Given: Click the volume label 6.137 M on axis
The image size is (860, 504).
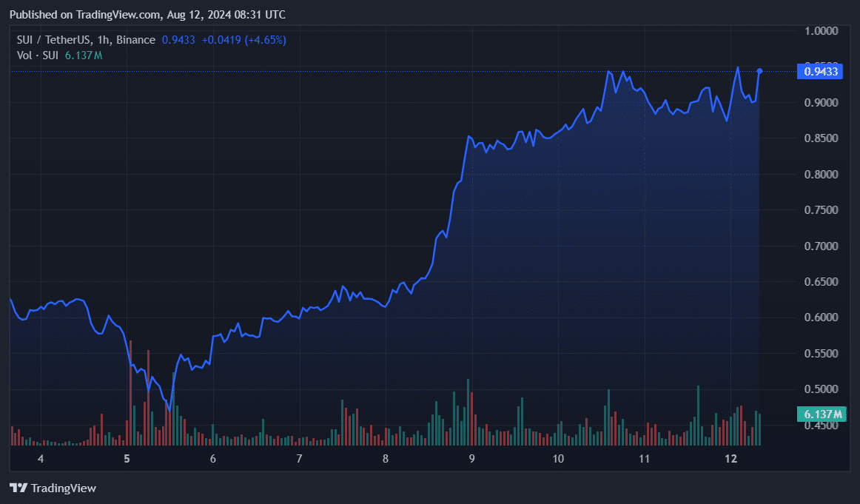Looking at the screenshot, I should tap(822, 414).
